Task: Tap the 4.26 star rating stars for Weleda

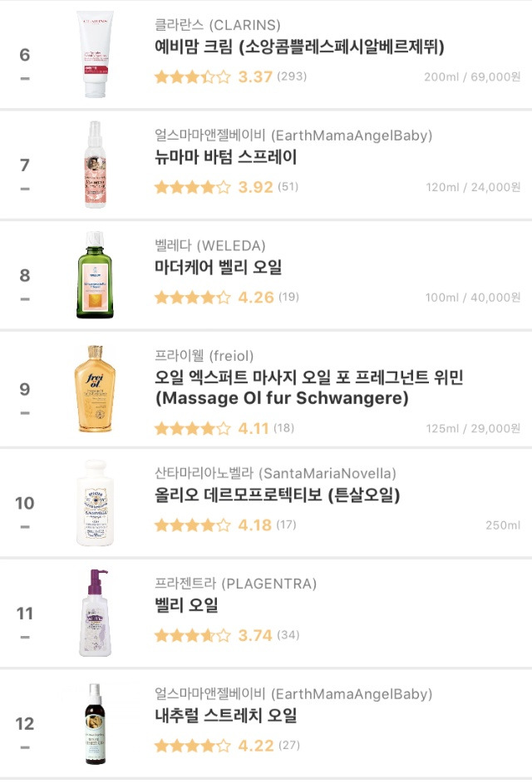Action: (x=193, y=298)
